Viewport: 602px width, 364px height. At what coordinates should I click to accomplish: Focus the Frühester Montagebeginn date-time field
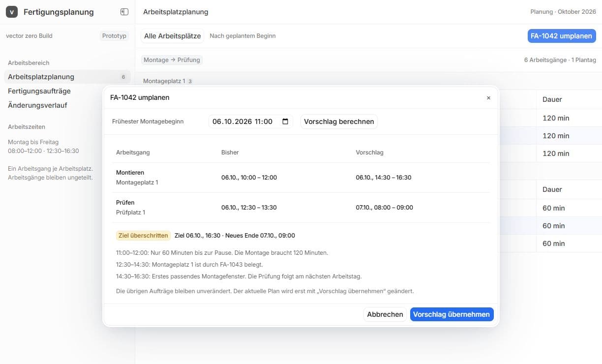tap(251, 121)
